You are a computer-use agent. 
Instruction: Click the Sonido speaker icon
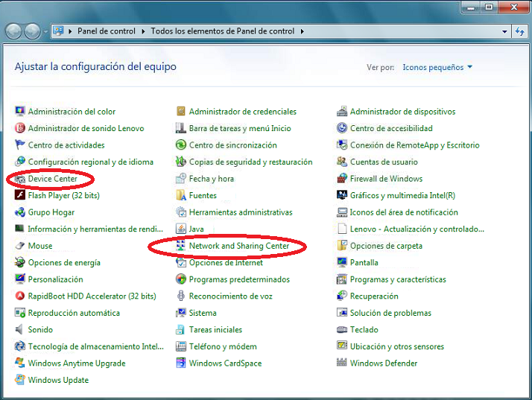[20, 329]
